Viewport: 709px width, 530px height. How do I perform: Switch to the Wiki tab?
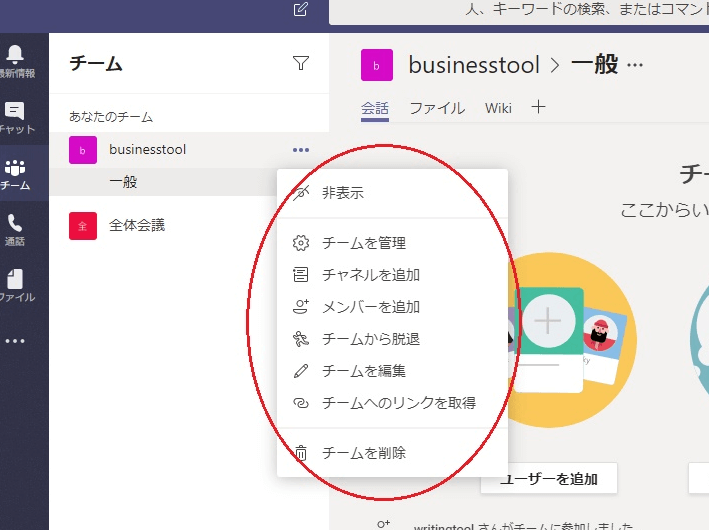[x=498, y=108]
